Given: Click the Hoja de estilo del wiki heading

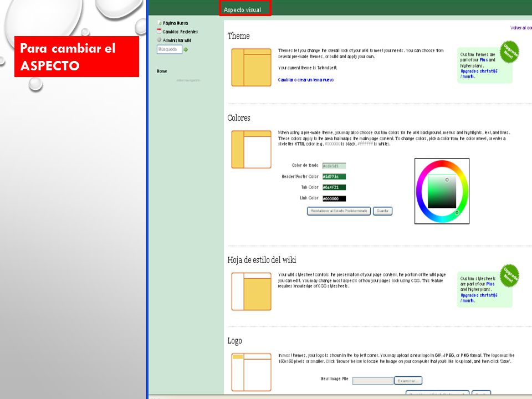Looking at the screenshot, I should (x=262, y=260).
